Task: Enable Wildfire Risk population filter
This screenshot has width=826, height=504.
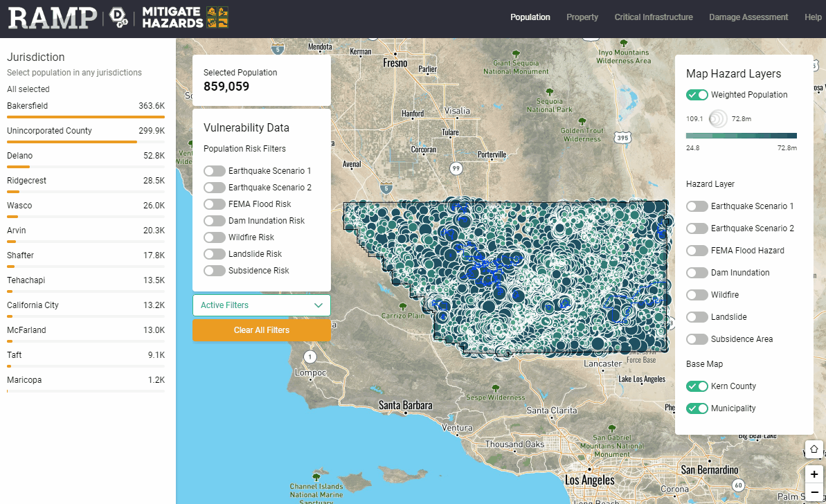Action: coord(215,237)
